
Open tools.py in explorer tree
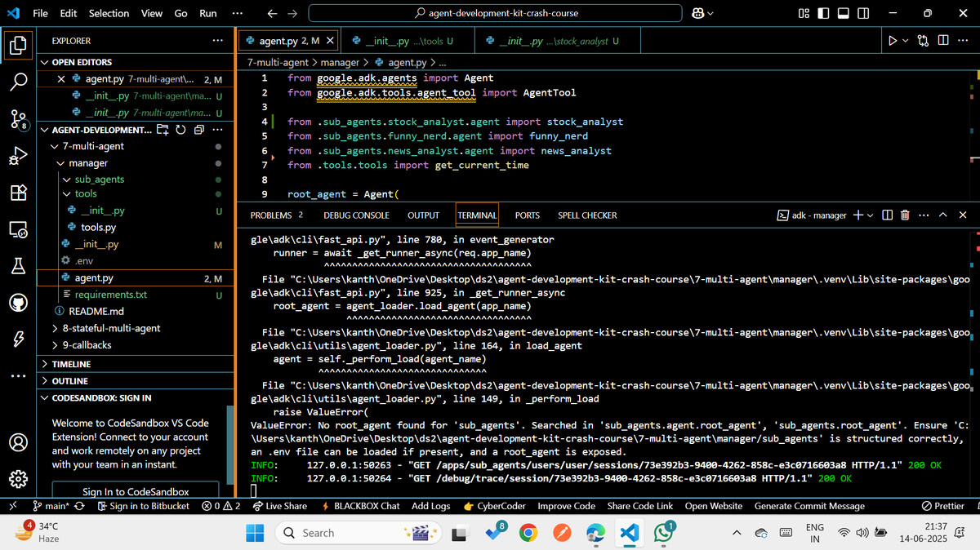tap(98, 228)
